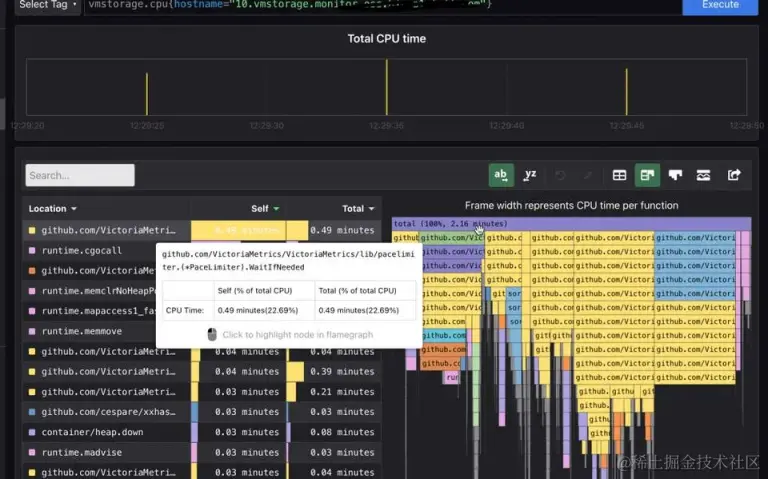Sort table by Total column

(x=358, y=209)
